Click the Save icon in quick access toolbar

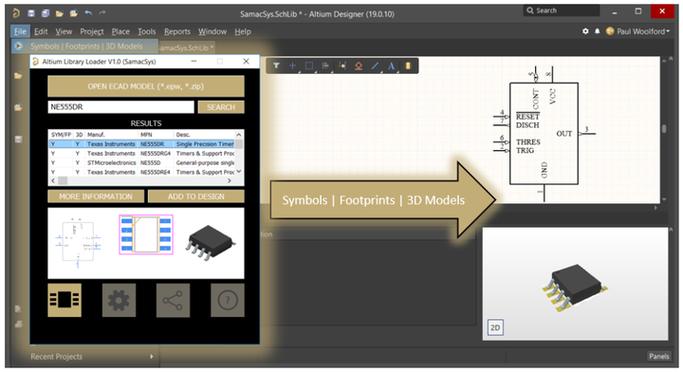[31, 13]
